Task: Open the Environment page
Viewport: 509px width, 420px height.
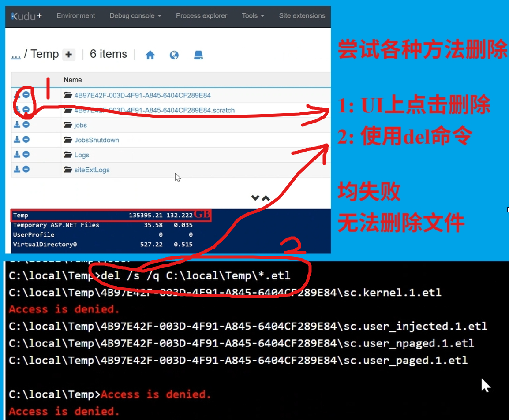Action: 75,16
